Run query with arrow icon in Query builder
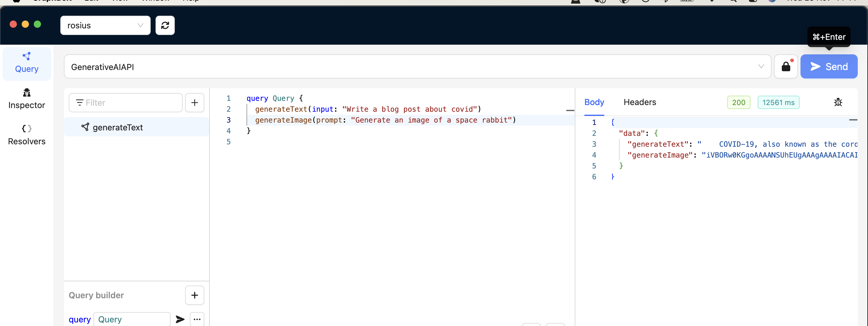 [x=180, y=319]
